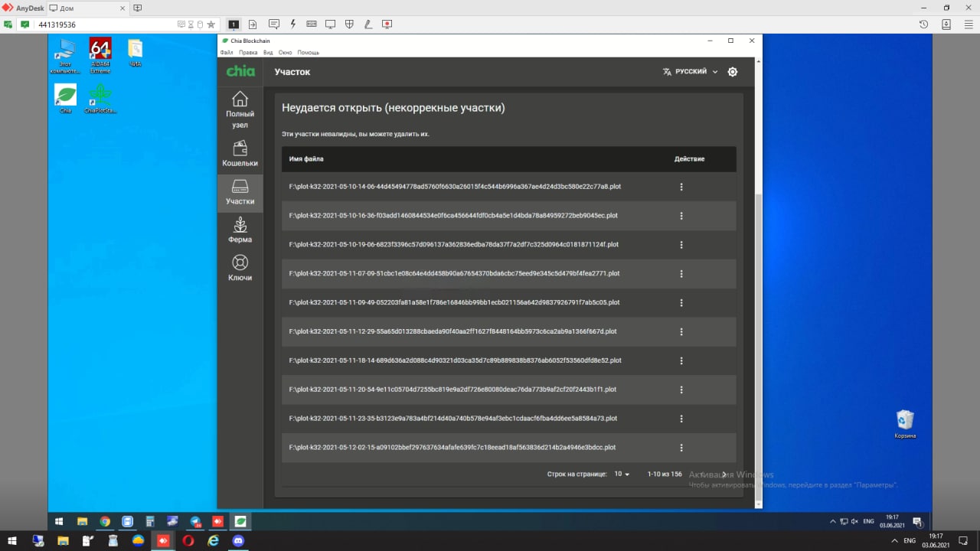Open actions menu for plot 2021-05-12-02-15

(681, 448)
